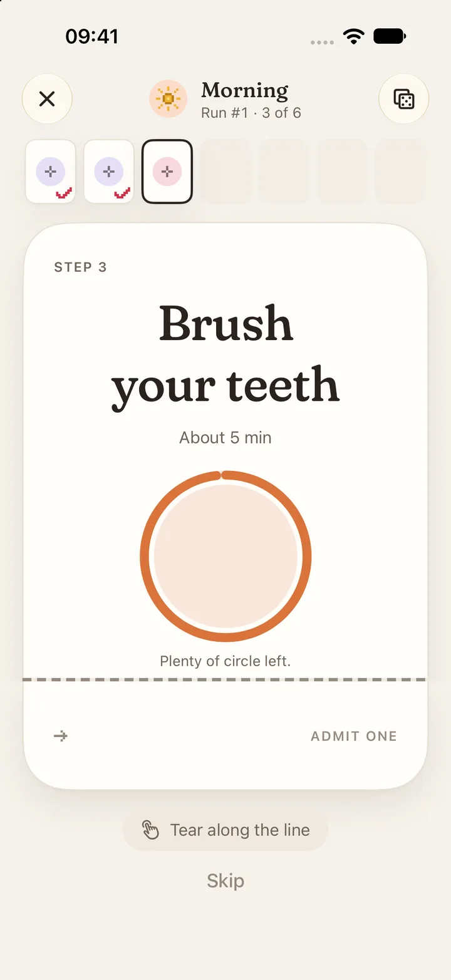Tap the red checkmark on second ticket
This screenshot has width=451, height=980.
(122, 193)
